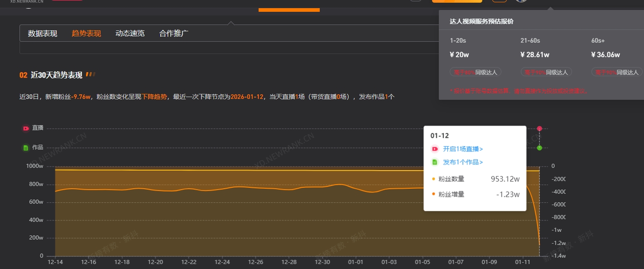Click the red 直播 legend icon
The image size is (644, 269).
pyautogui.click(x=26, y=128)
